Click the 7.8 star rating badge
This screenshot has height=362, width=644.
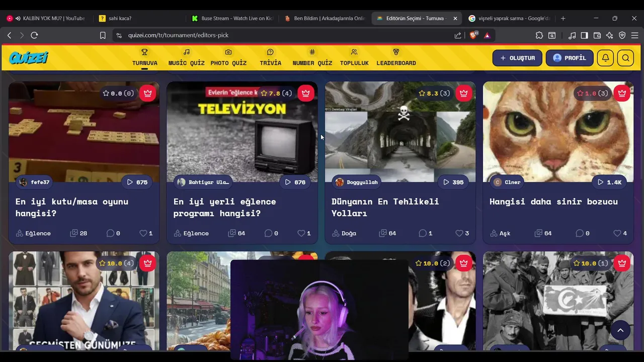(276, 93)
